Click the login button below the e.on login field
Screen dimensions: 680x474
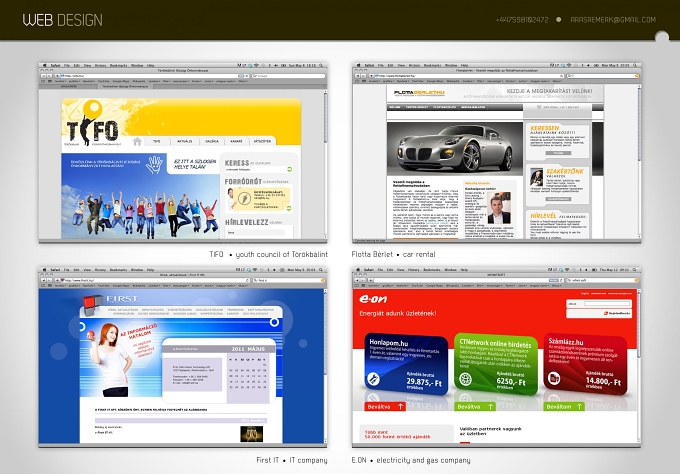616,313
